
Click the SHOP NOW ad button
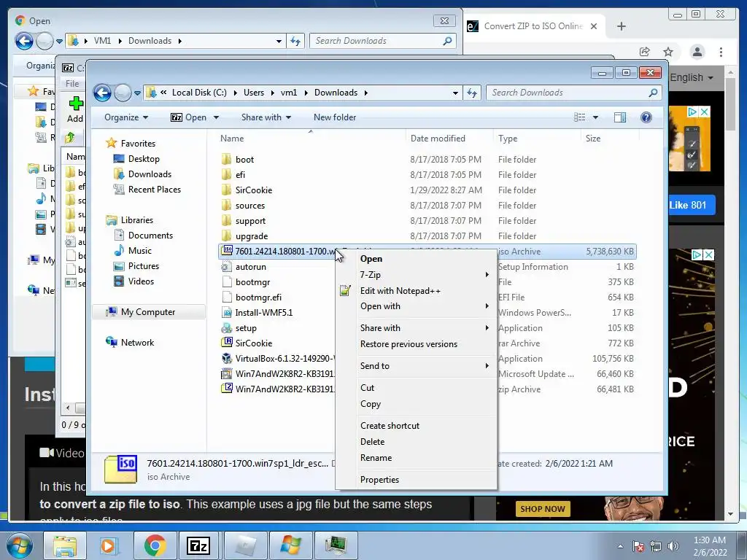pos(543,509)
